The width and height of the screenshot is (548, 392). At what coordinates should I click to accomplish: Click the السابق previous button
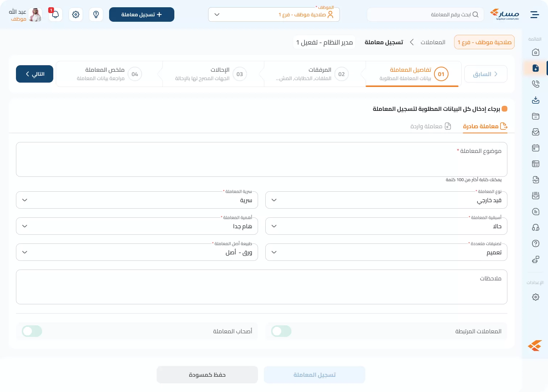(x=486, y=74)
